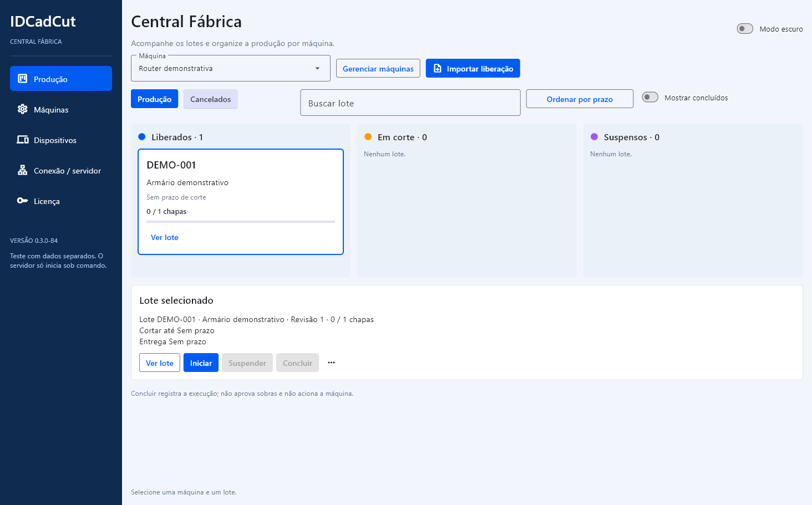Click the Sem prazo de corte text
The image size is (812, 505).
pyautogui.click(x=176, y=197)
